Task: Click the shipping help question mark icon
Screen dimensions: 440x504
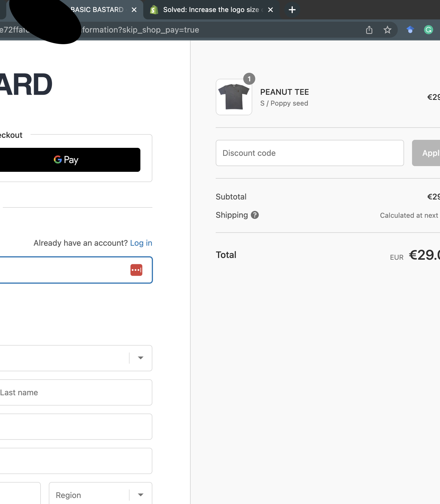Action: click(255, 215)
